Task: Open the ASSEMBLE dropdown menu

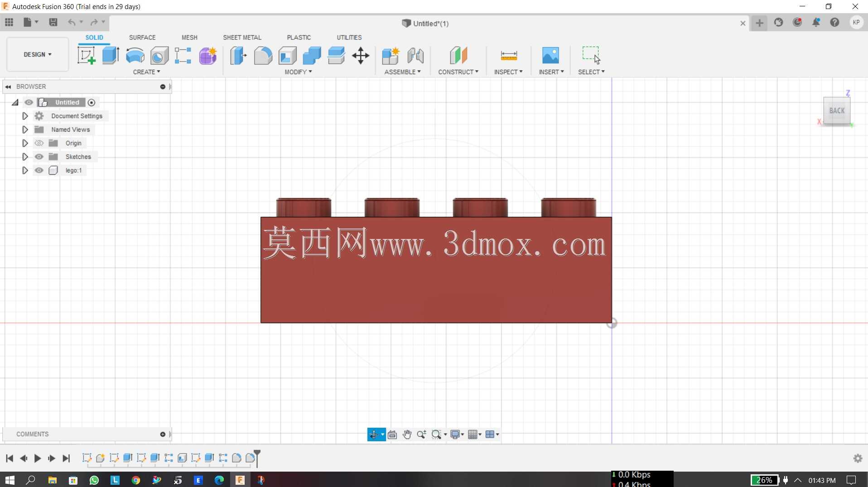Action: point(402,72)
